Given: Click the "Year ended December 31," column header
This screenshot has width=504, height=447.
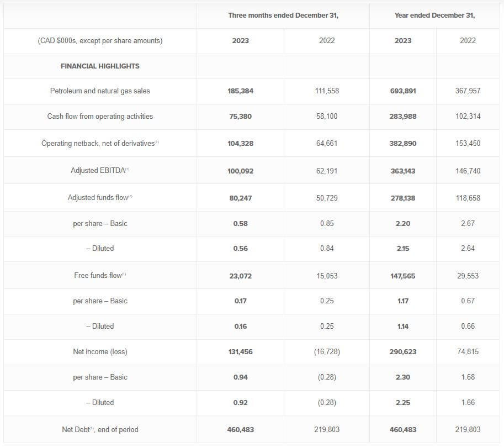Looking at the screenshot, I should click(434, 15).
